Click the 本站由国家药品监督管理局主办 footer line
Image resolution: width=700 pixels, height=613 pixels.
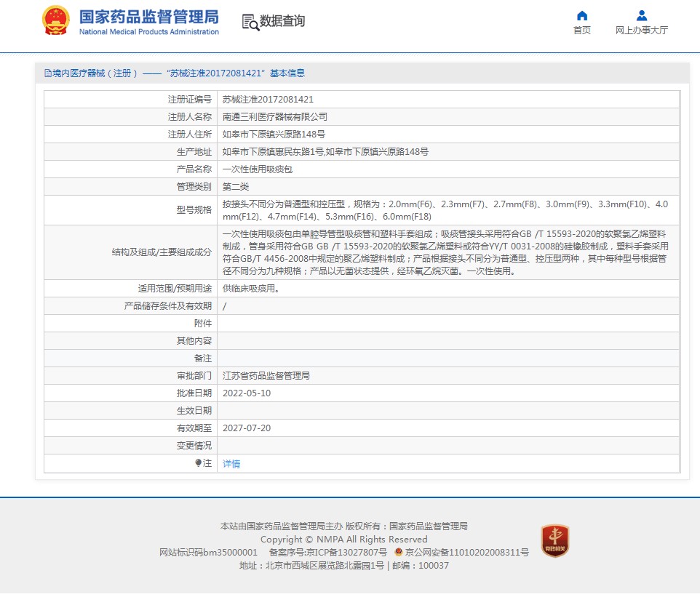(343, 526)
